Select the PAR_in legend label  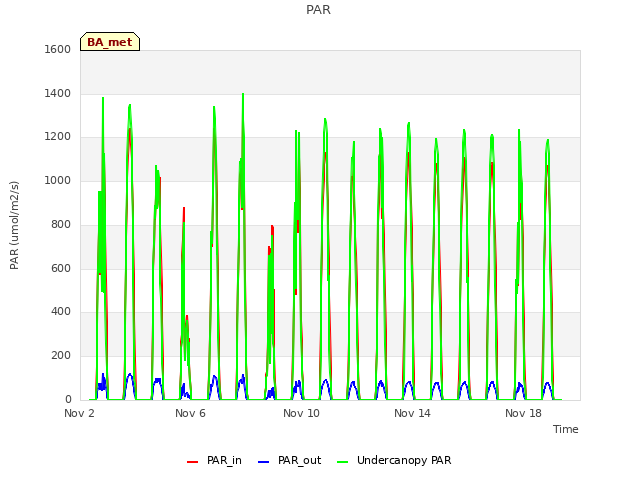(x=224, y=460)
